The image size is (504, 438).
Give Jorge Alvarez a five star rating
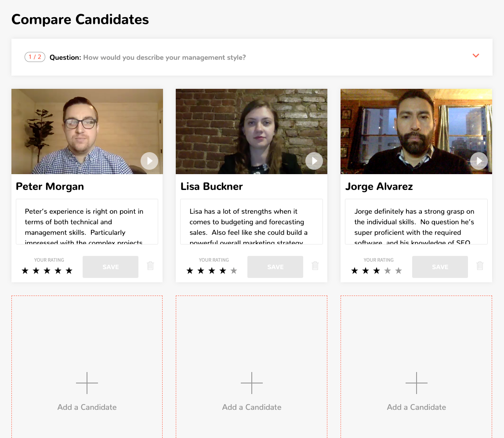tap(399, 271)
